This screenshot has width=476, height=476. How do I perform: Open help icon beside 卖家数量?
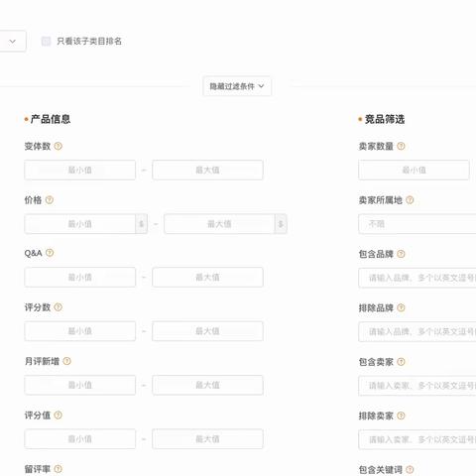coord(401,146)
